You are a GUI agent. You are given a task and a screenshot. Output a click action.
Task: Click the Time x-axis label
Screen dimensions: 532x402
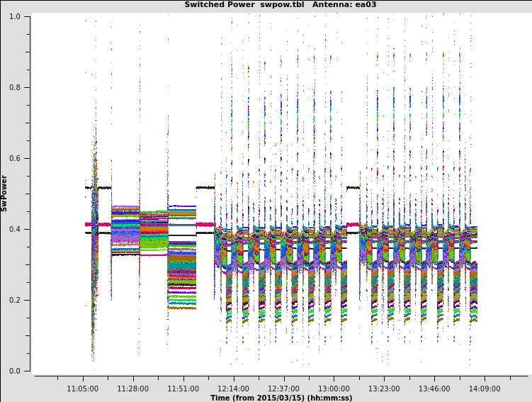coord(281,398)
